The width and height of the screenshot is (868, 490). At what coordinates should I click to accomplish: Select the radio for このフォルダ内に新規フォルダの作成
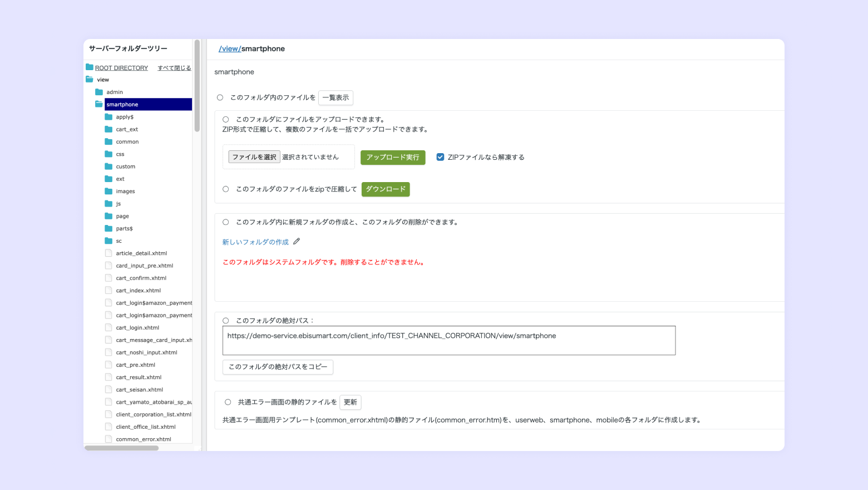(x=226, y=222)
